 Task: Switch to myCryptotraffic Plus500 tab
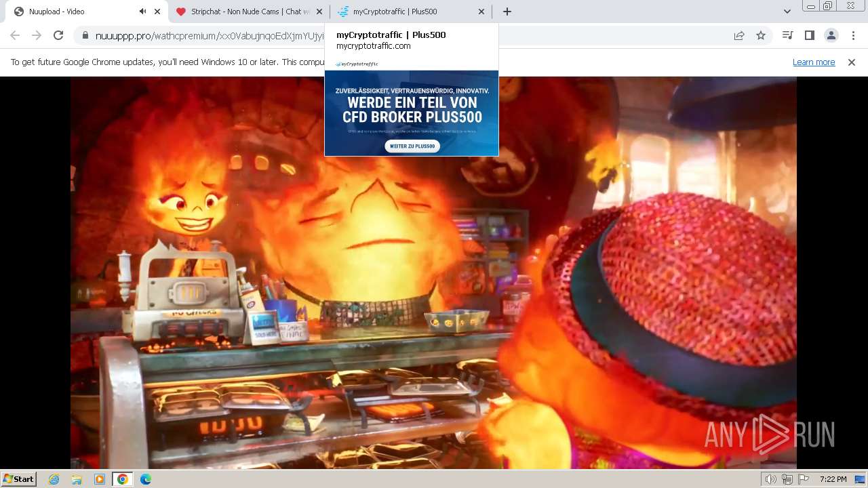click(411, 12)
